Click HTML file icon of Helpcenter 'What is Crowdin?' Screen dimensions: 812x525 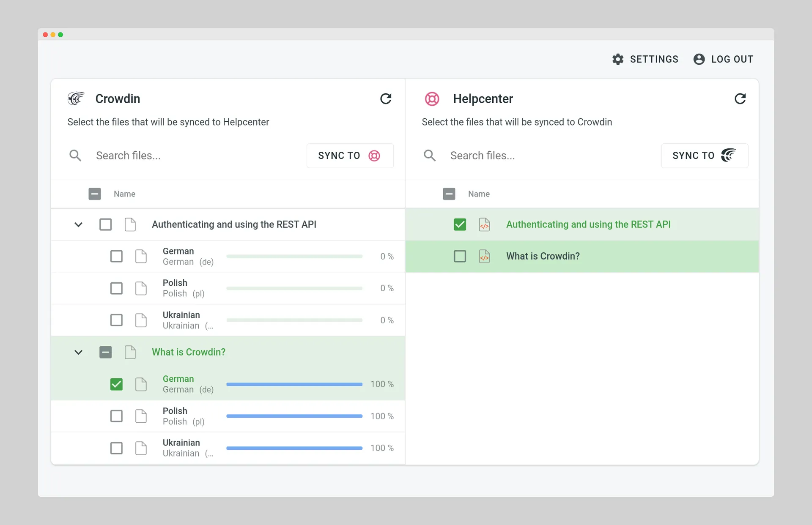pyautogui.click(x=485, y=256)
